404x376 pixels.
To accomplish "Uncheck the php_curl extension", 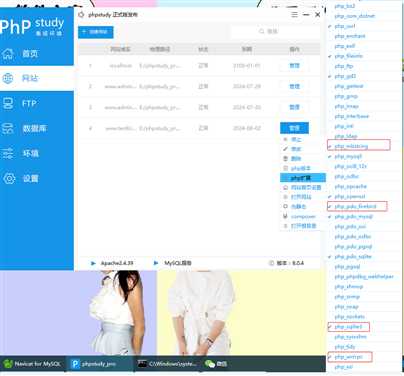I will point(345,26).
